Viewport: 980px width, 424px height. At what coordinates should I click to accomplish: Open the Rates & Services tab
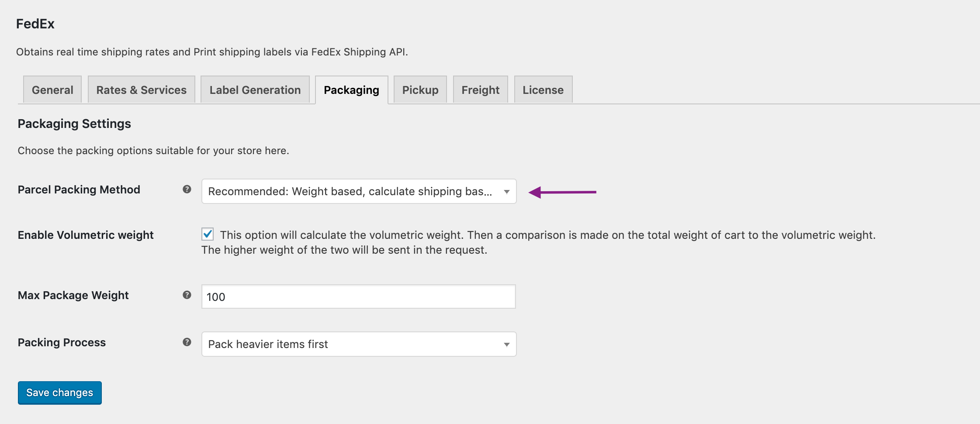[142, 90]
